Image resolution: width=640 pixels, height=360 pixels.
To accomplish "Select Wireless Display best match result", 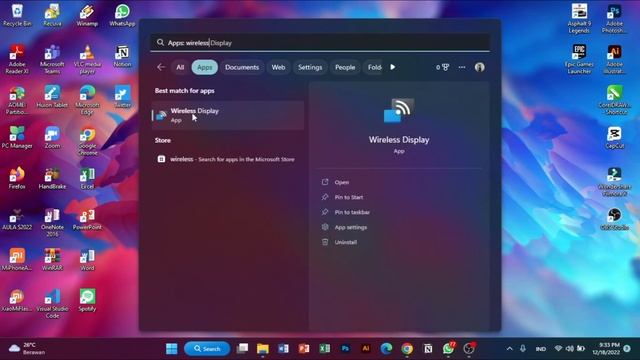I will 228,115.
